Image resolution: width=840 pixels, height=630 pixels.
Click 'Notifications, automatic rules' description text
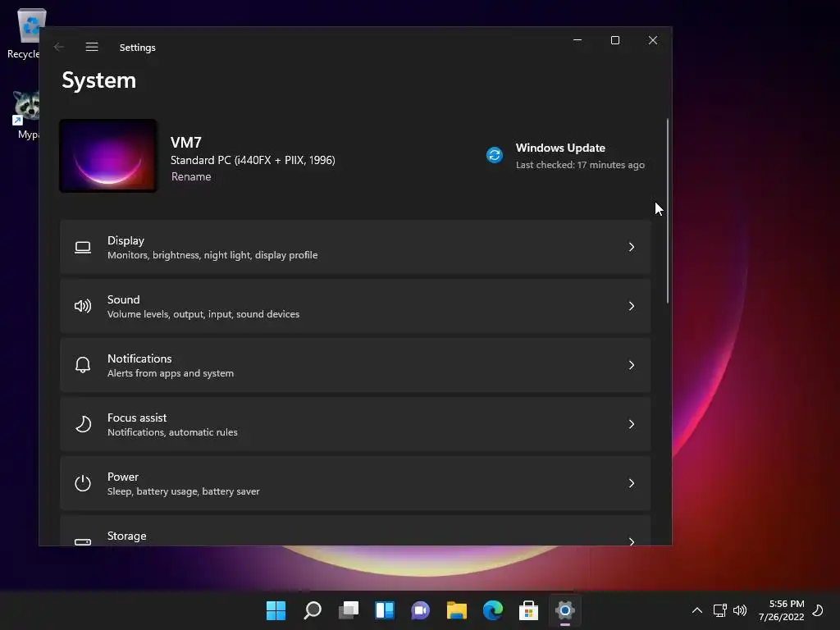[172, 432]
